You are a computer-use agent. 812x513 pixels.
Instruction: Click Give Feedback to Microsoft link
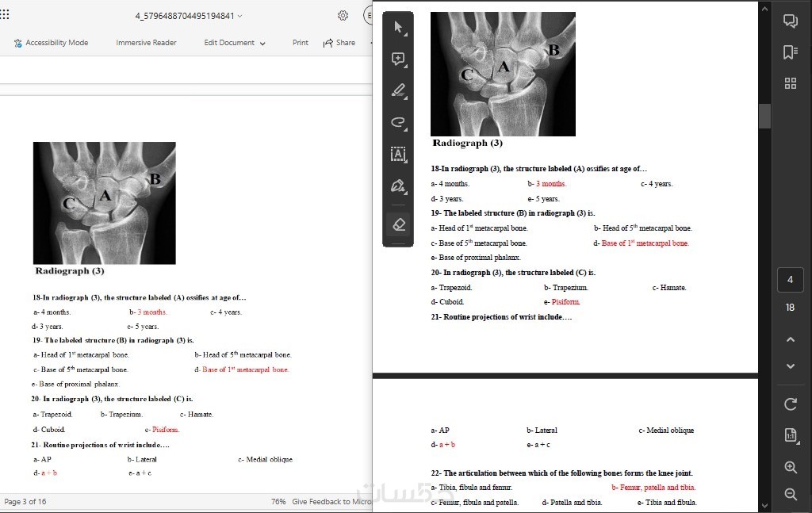pos(331,502)
